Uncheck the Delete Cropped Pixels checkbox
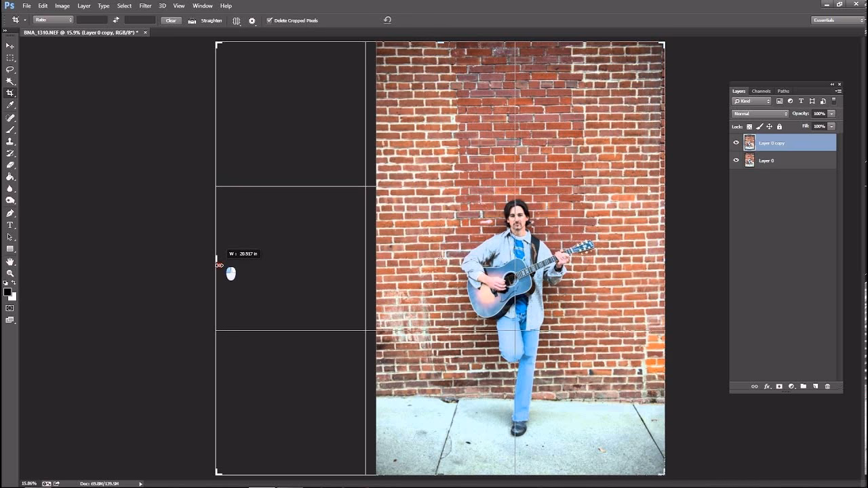Viewport: 868px width, 488px height. pos(269,21)
